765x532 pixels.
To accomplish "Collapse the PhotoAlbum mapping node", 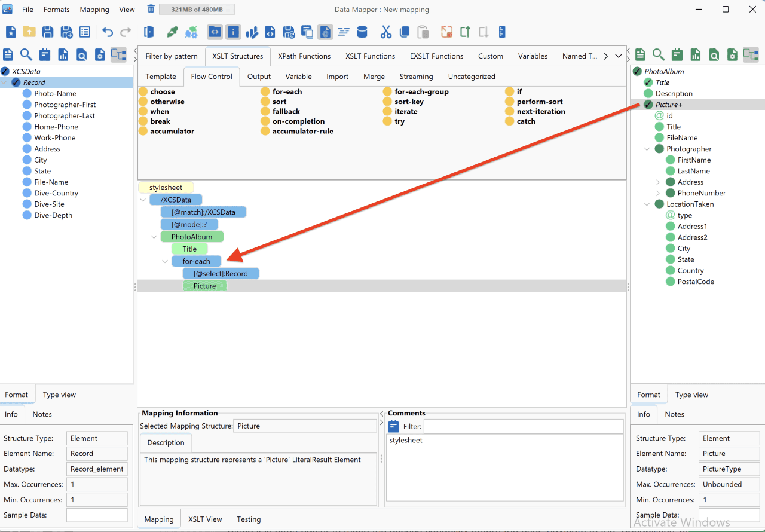I will tap(154, 237).
